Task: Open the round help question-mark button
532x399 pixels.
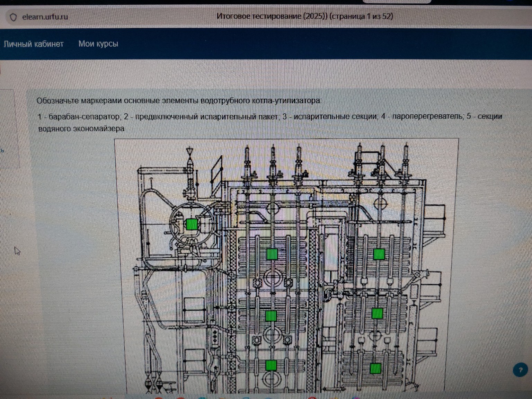Action: [520, 370]
